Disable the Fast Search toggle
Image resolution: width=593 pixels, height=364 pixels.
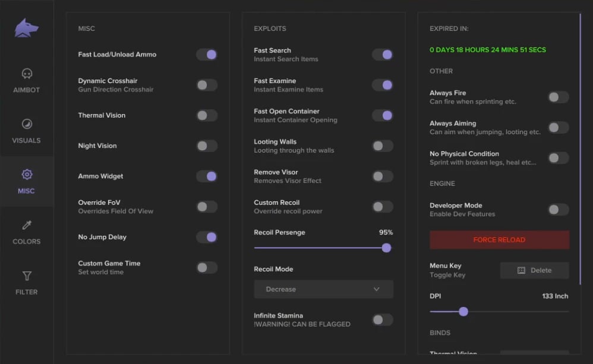click(383, 55)
